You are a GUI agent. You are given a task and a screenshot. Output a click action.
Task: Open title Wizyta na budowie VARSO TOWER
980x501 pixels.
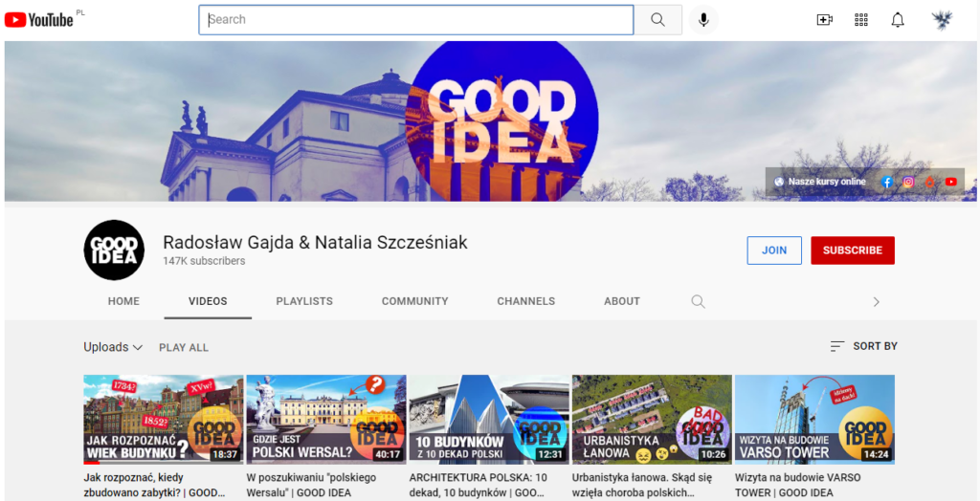797,485
